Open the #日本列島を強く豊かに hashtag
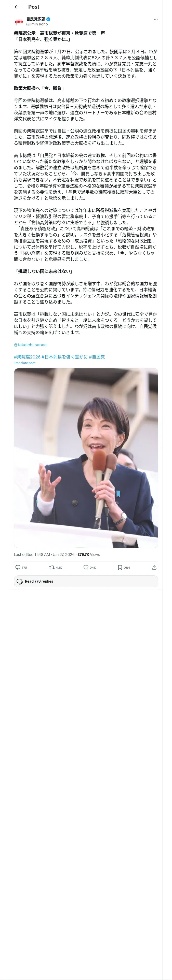The width and height of the screenshot is (172, 980). point(64,357)
